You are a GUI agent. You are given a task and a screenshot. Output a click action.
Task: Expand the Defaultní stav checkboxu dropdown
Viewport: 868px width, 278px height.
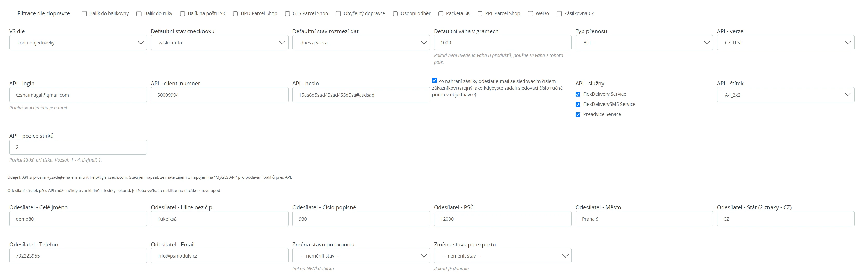click(219, 43)
